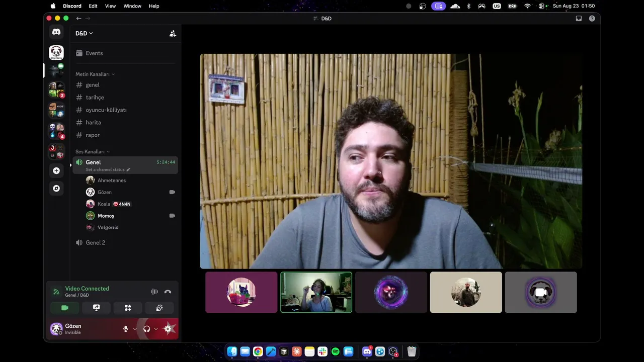The height and width of the screenshot is (362, 644).
Task: Open Trash in the Dock
Action: tap(412, 352)
